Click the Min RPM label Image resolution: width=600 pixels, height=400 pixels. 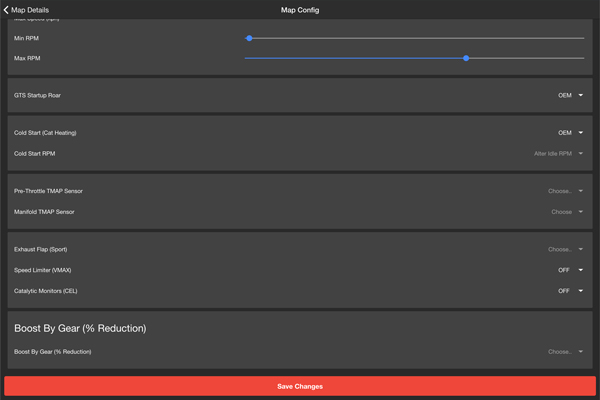(27, 38)
